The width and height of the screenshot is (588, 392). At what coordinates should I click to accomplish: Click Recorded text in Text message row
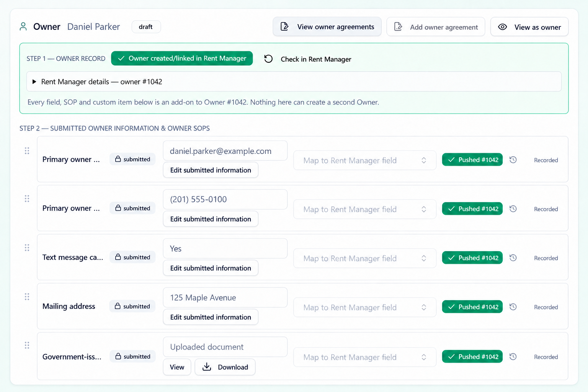coord(546,258)
